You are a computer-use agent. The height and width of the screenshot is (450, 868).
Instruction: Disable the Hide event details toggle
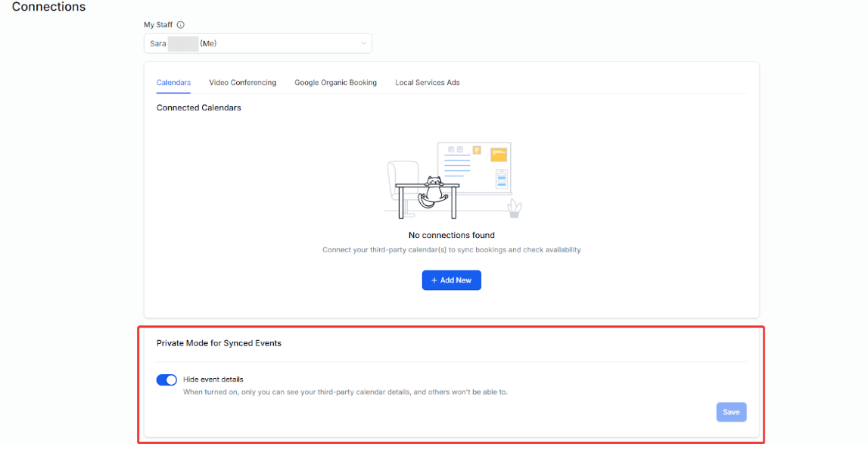pyautogui.click(x=166, y=380)
